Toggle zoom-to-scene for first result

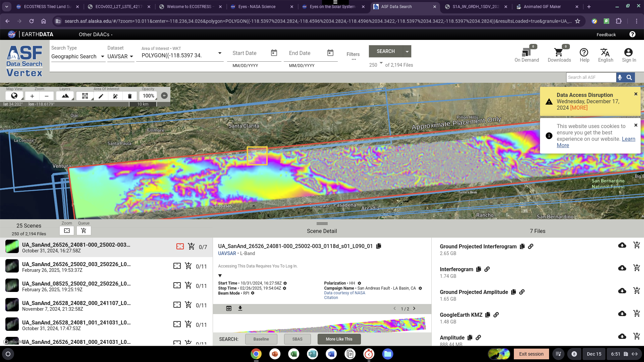tap(180, 247)
